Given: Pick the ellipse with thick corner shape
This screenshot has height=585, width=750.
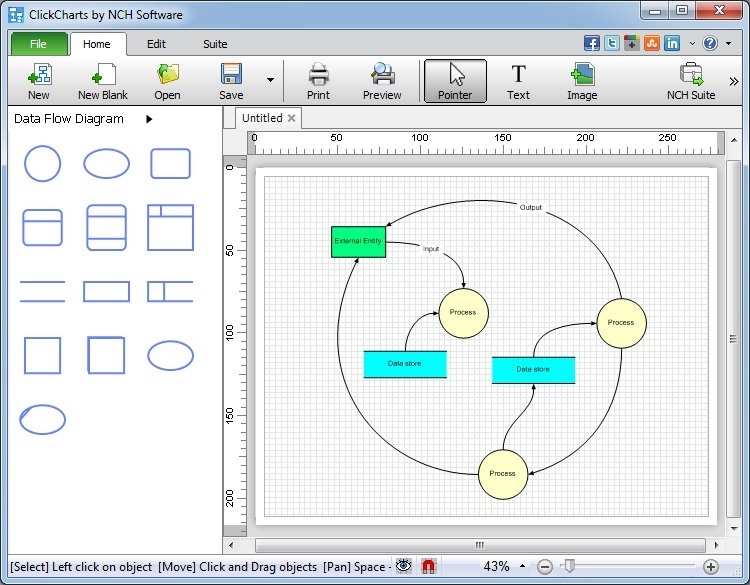Looking at the screenshot, I should pos(43,419).
